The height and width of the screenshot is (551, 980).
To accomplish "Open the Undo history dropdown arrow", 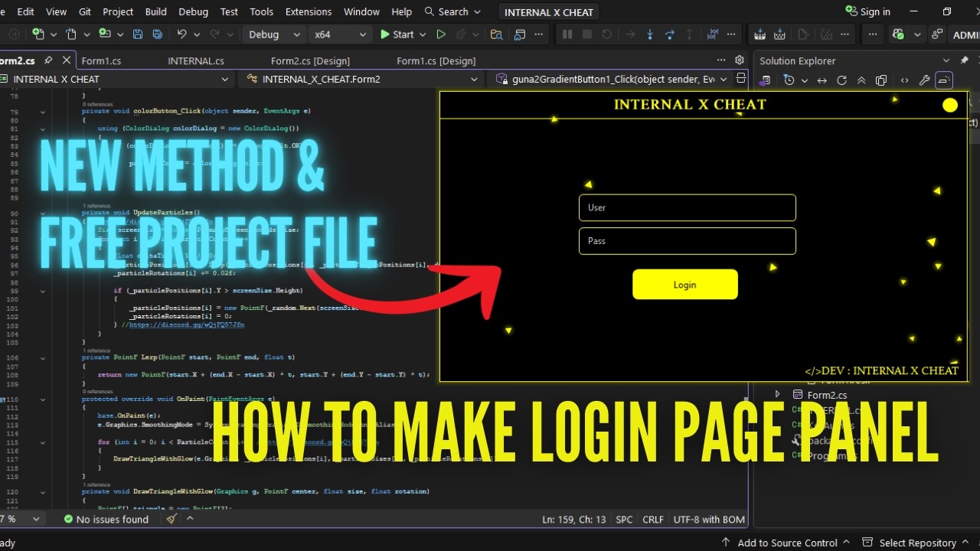I will point(196,34).
